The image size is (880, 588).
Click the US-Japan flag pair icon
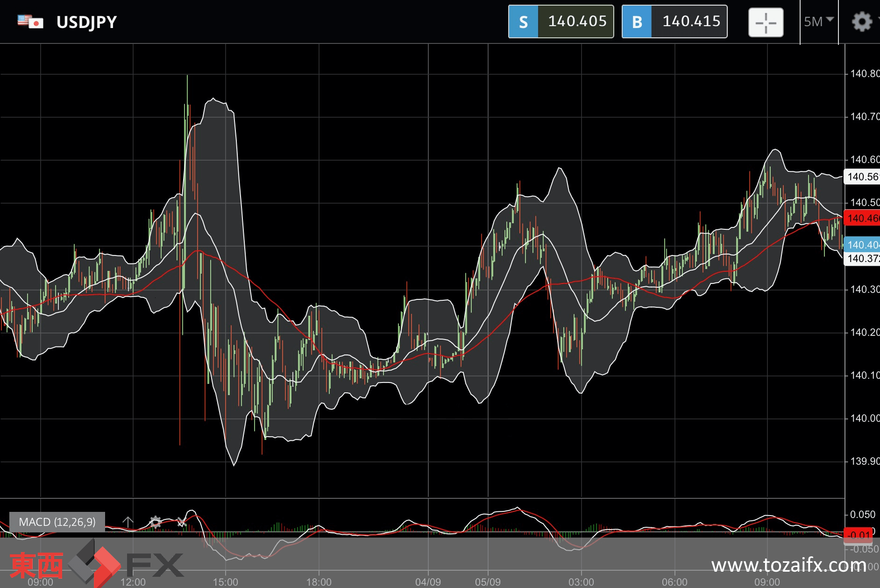pyautogui.click(x=30, y=21)
